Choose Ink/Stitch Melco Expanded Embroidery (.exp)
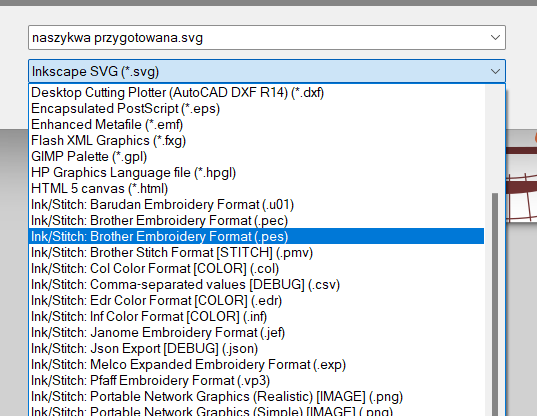 coord(256,364)
